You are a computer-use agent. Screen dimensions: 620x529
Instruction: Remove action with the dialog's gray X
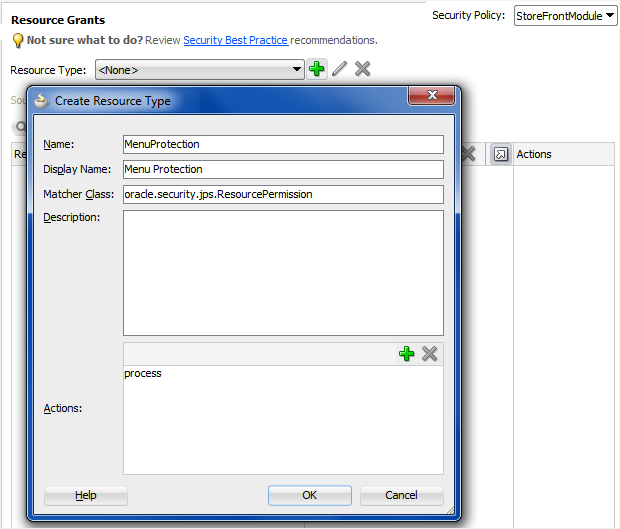pyautogui.click(x=430, y=354)
